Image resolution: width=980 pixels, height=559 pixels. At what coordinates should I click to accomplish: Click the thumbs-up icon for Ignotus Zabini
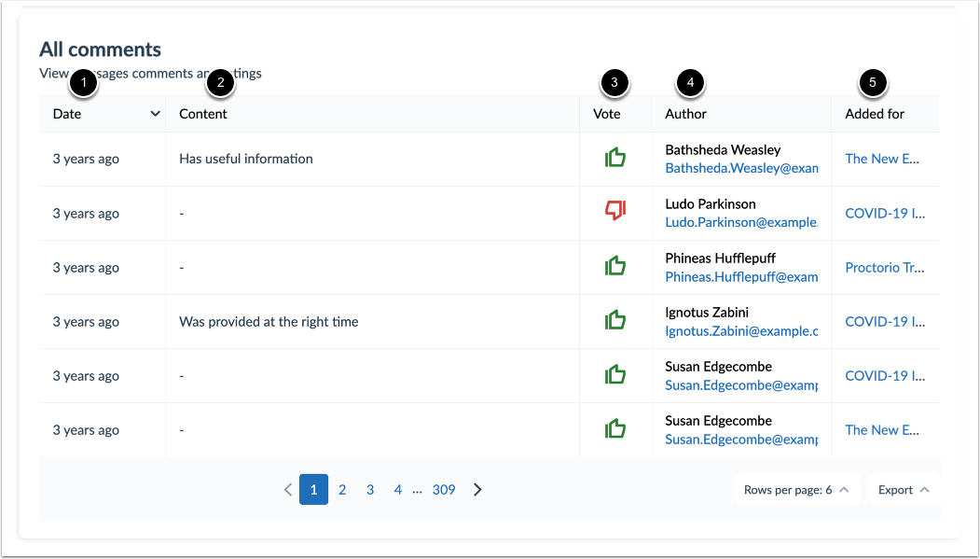pyautogui.click(x=615, y=320)
